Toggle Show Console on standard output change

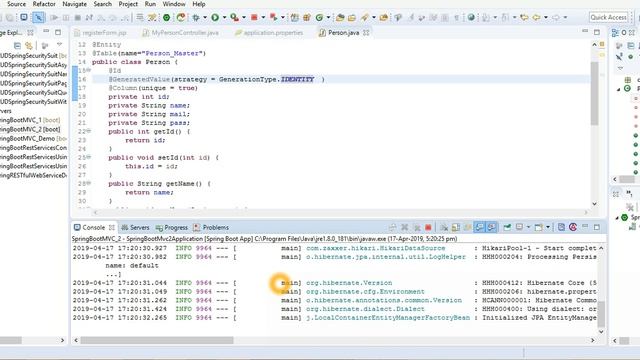(x=479, y=227)
